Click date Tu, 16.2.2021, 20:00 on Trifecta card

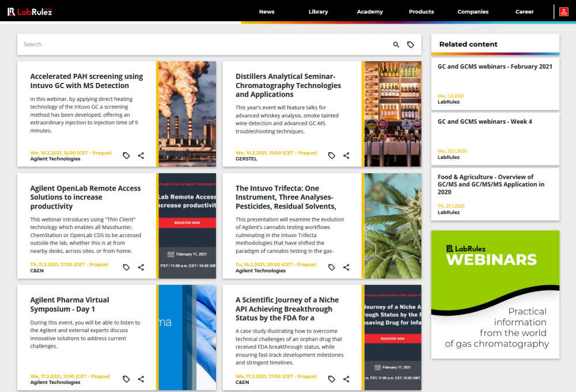[x=275, y=264]
